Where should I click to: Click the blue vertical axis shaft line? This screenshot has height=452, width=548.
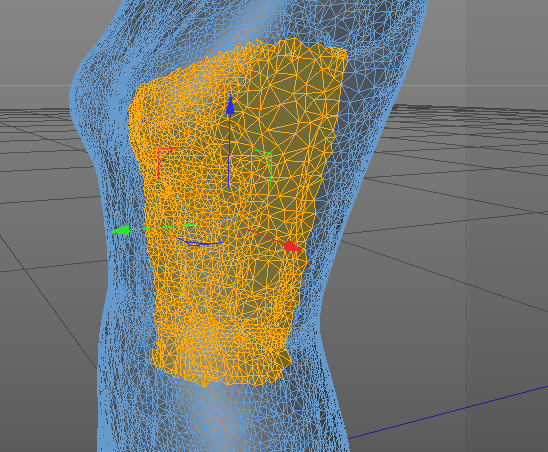229,150
